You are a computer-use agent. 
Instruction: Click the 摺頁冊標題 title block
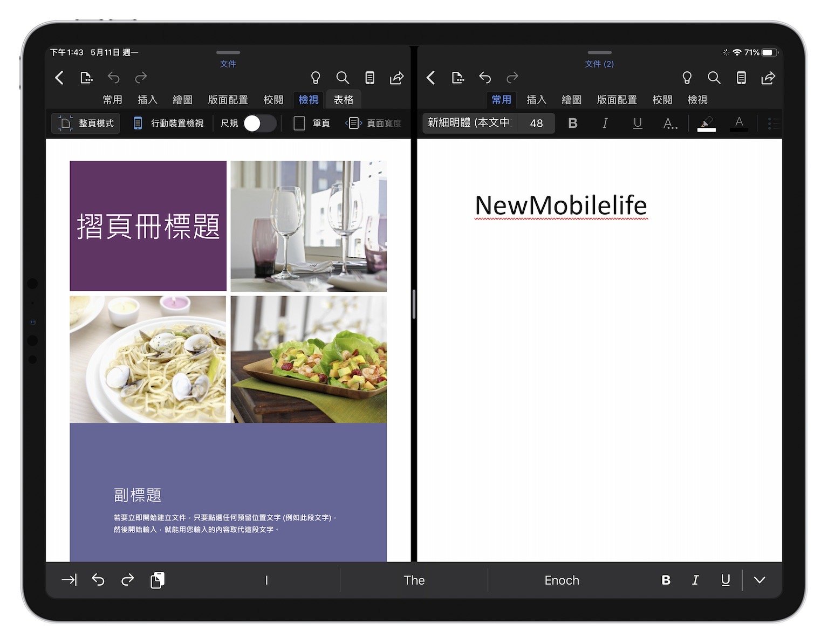coord(148,226)
